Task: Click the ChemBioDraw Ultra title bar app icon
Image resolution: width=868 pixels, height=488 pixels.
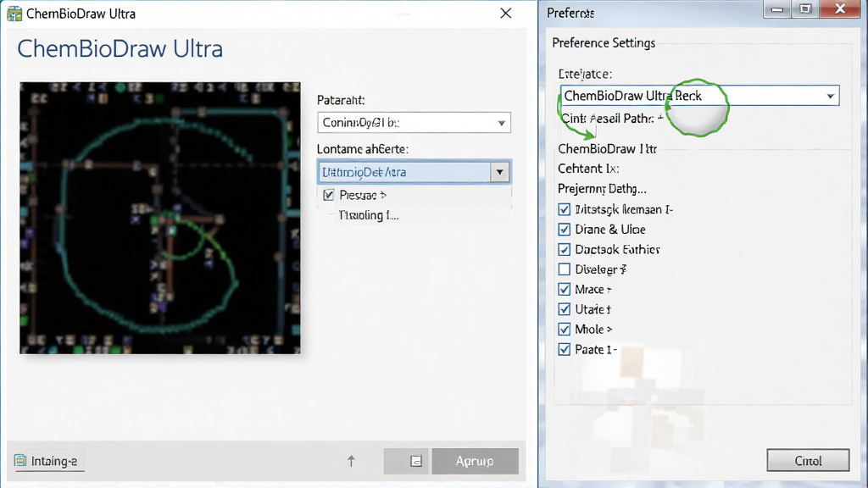Action: [14, 14]
